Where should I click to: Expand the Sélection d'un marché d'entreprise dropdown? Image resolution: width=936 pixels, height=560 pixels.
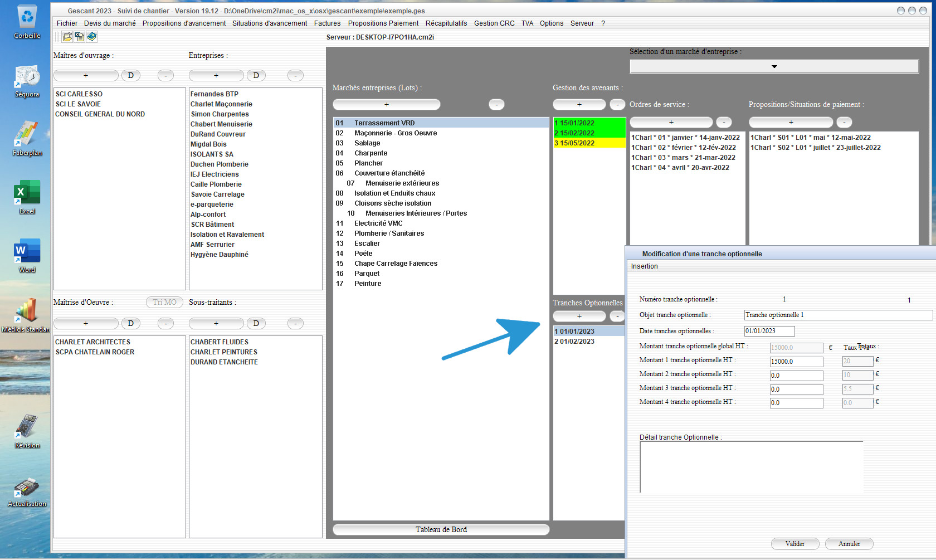(x=774, y=66)
